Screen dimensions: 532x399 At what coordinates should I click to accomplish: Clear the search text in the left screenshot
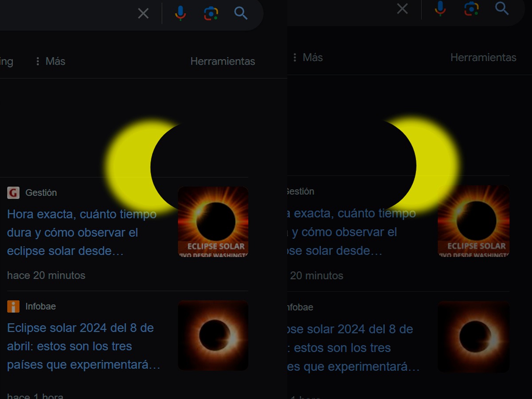[143, 14]
